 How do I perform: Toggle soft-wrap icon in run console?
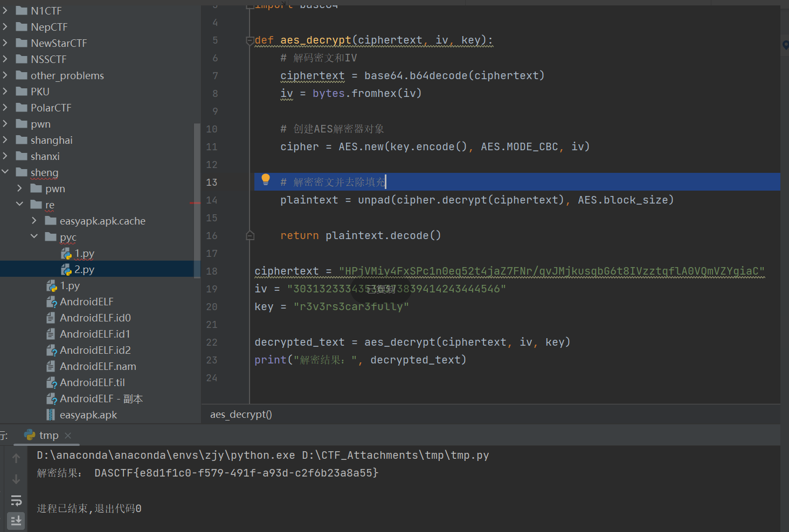click(16, 501)
